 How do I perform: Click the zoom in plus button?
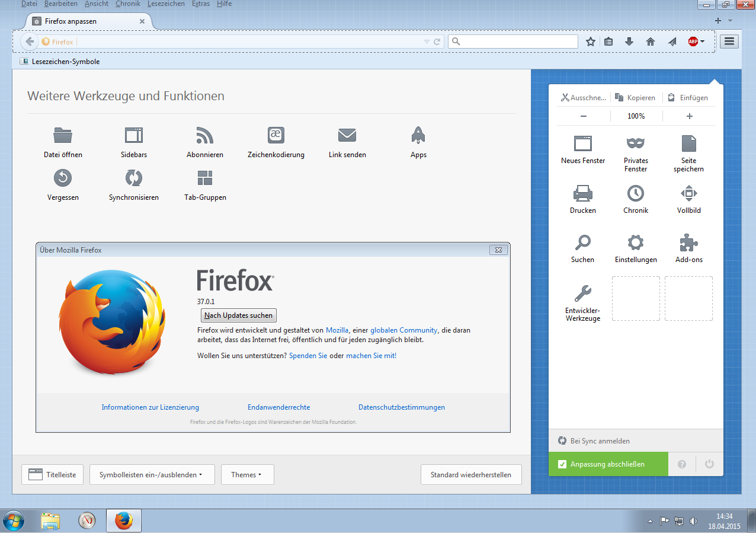pyautogui.click(x=690, y=116)
